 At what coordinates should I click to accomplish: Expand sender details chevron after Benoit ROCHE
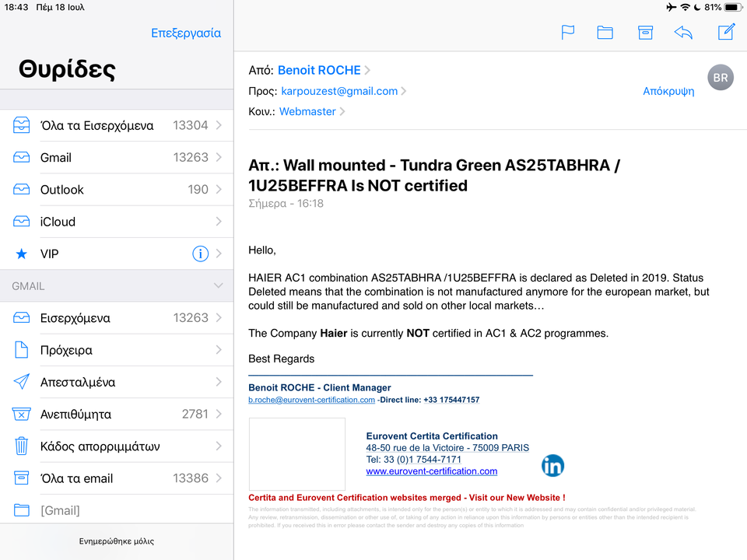pos(367,71)
